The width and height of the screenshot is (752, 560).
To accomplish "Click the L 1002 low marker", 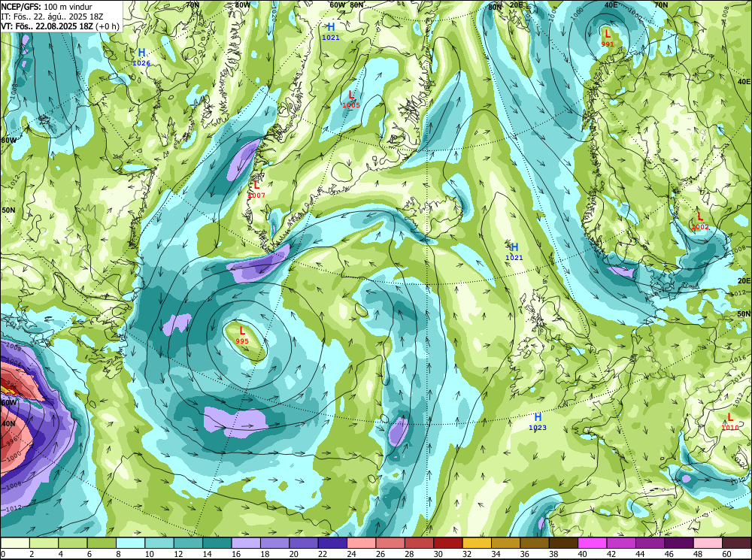I will 699,220.
